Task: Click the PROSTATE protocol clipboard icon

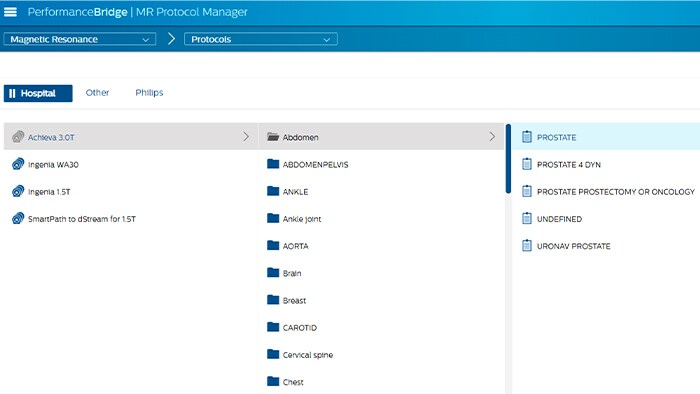Action: pyautogui.click(x=527, y=137)
